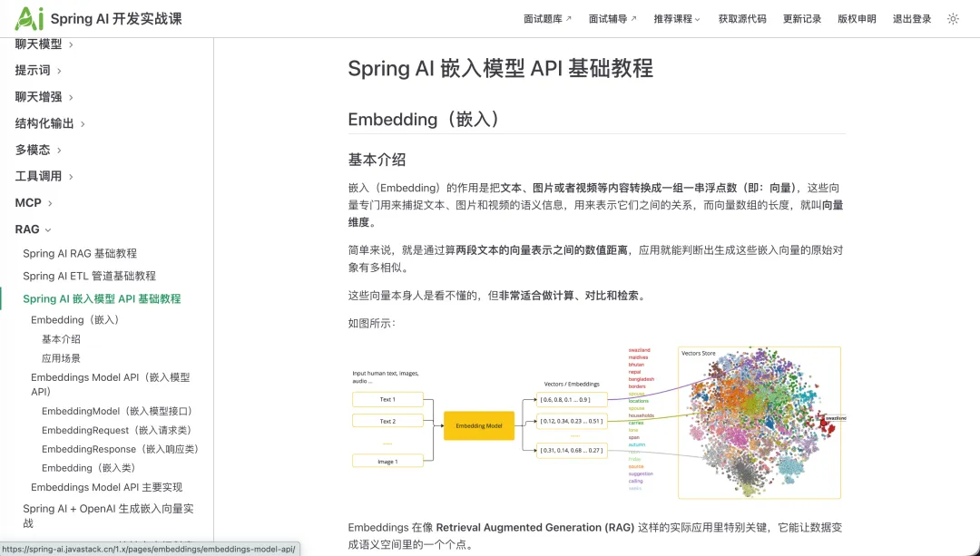Jump to Embedding（嵌入）section in sidebar

pyautogui.click(x=75, y=320)
